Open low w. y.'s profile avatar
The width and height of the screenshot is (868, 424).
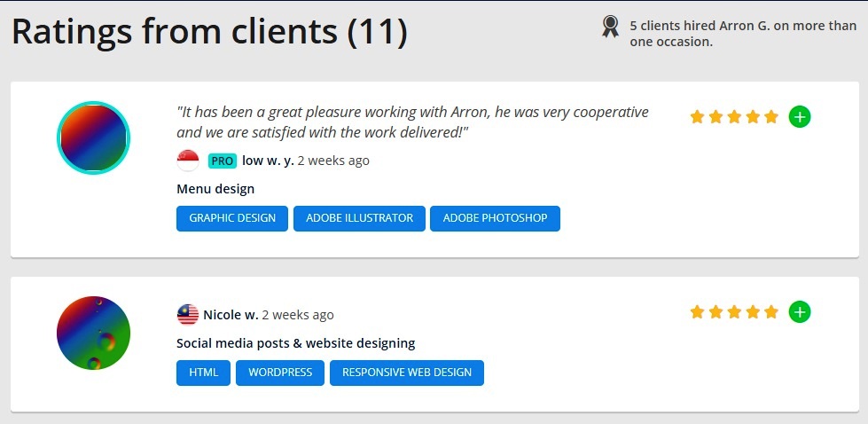pos(93,137)
